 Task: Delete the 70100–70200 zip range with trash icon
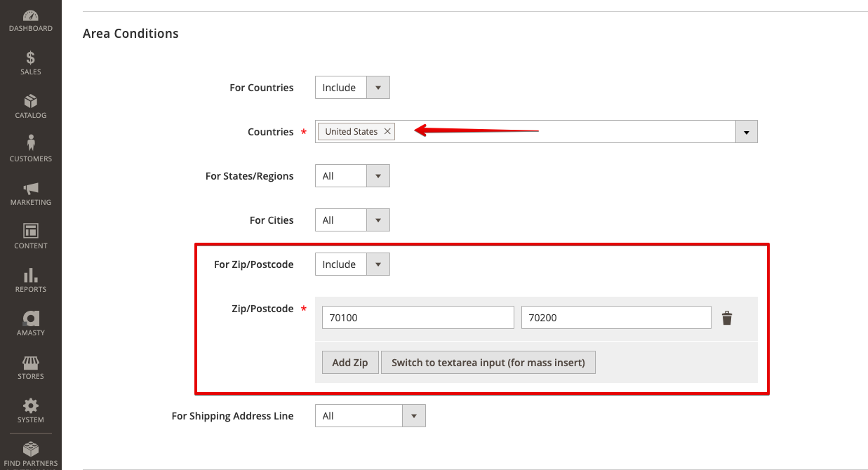pyautogui.click(x=727, y=318)
